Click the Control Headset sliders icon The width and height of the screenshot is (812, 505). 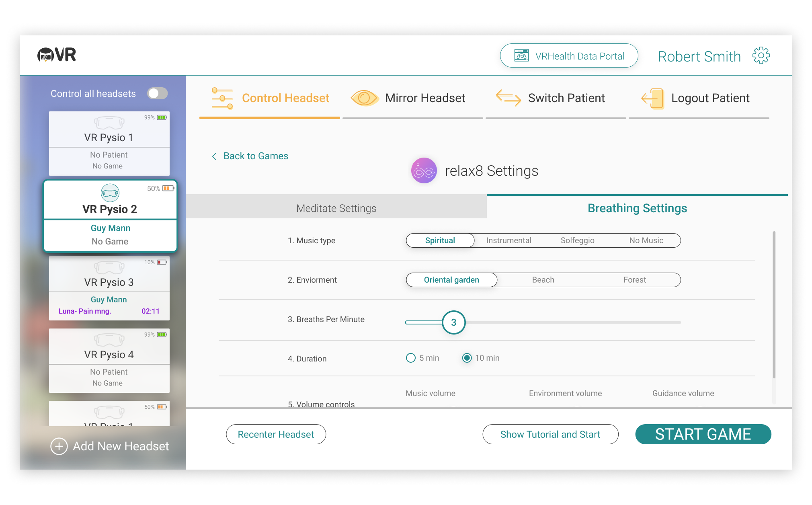pos(222,98)
